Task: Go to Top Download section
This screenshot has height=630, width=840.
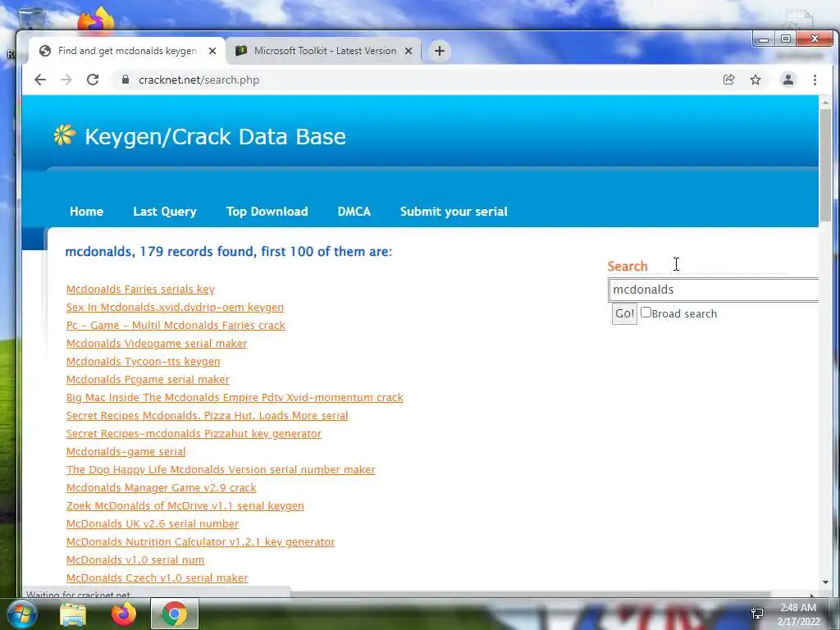Action: (x=267, y=212)
